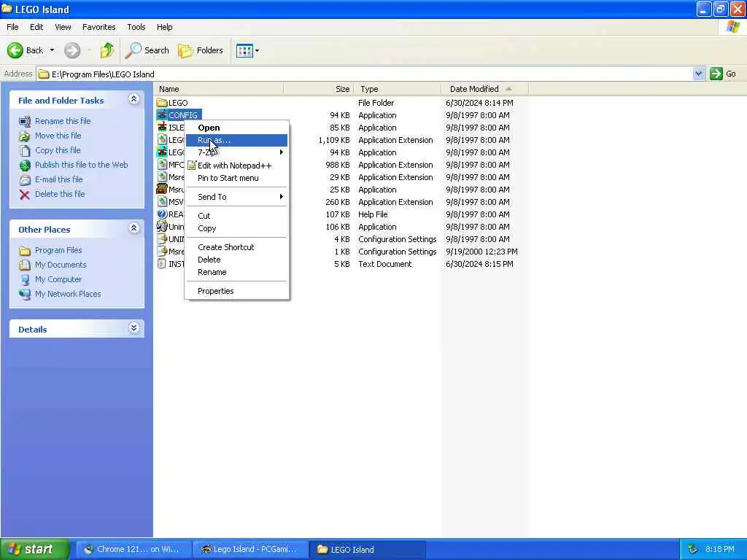Click LEGO Island taskbar button
Screen dimensions: 747x560
[x=368, y=549]
